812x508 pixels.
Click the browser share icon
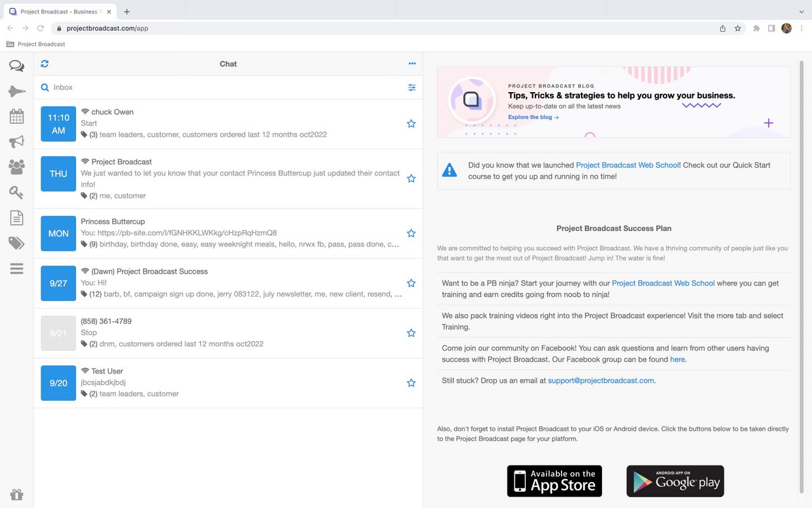(723, 28)
